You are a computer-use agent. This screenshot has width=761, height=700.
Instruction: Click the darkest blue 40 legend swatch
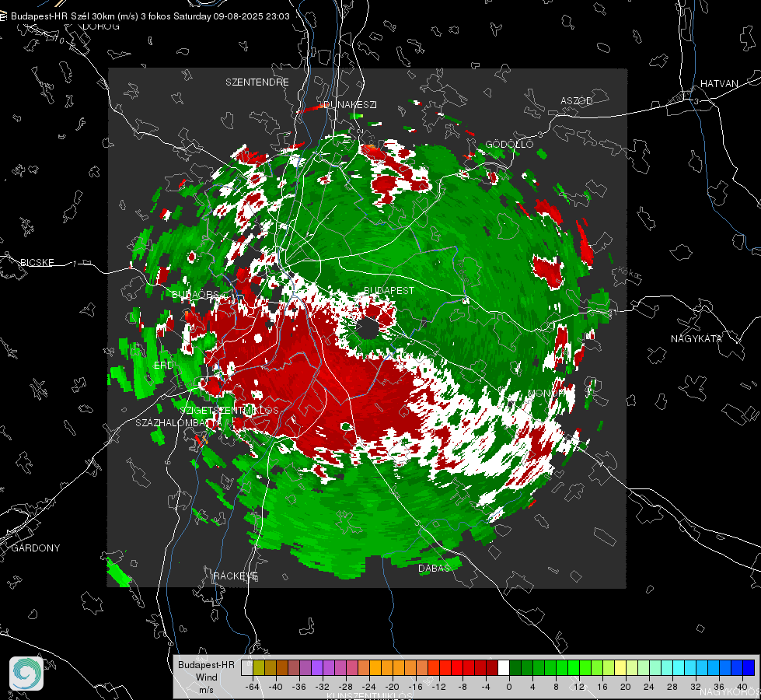749,667
